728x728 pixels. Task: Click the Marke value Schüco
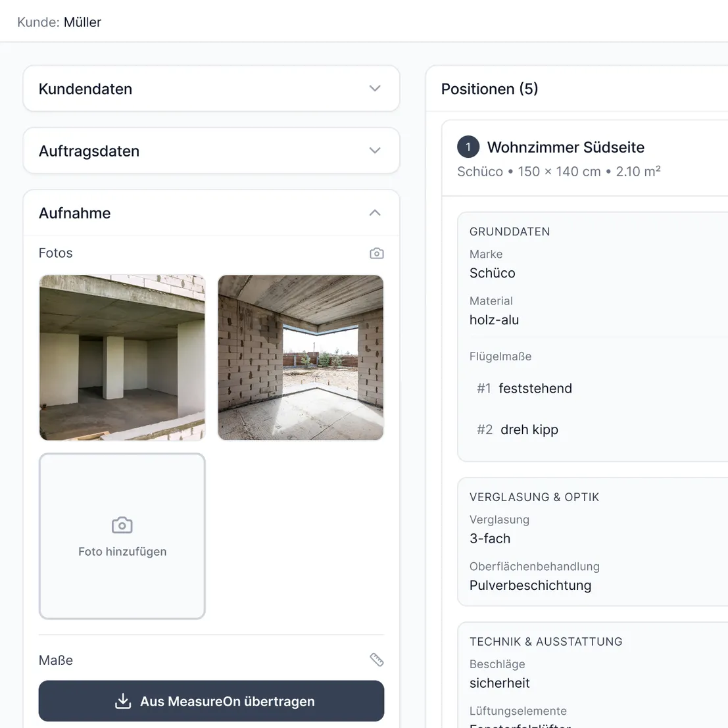click(x=492, y=273)
